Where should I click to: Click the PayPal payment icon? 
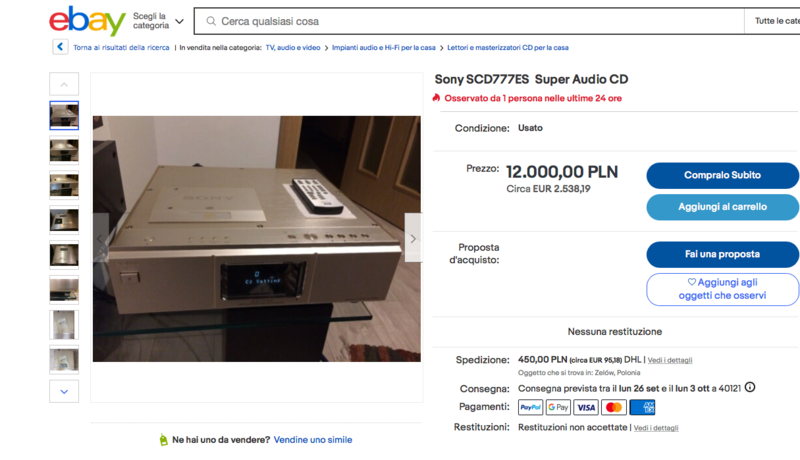pyautogui.click(x=531, y=407)
